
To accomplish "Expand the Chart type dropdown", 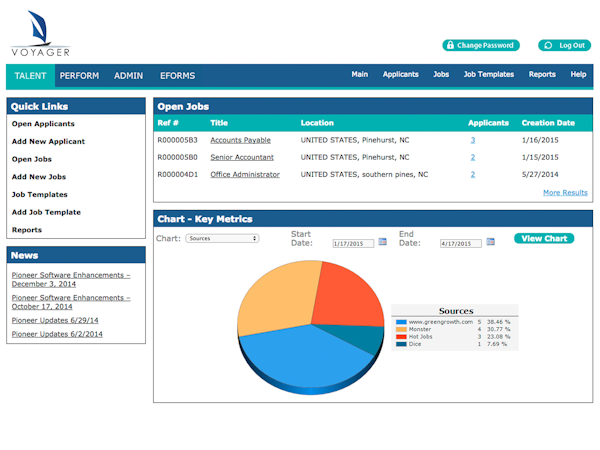I will click(222, 239).
